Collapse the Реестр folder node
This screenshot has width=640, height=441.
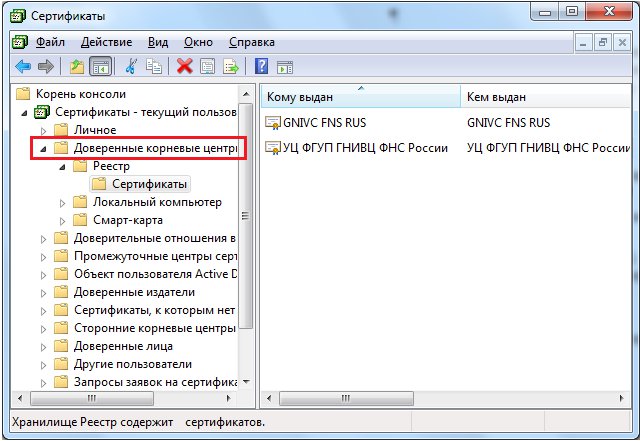62,166
